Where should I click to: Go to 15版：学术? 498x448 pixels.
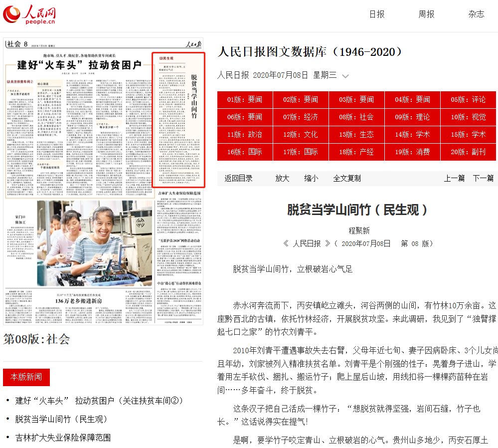pyautogui.click(x=469, y=135)
